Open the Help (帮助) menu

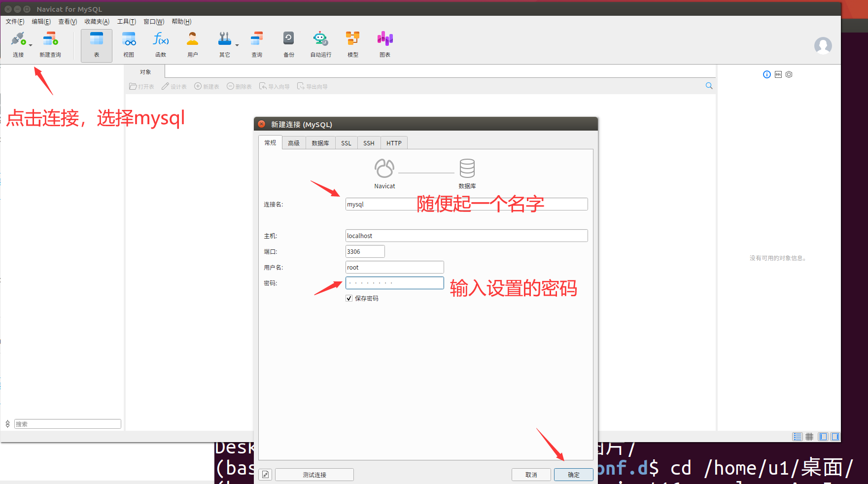[x=181, y=22]
